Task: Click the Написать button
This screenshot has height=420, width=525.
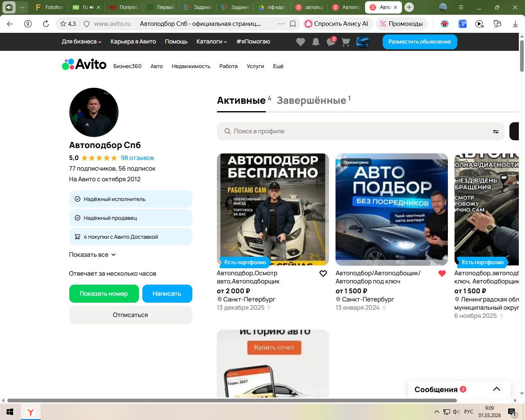Action: click(x=167, y=294)
